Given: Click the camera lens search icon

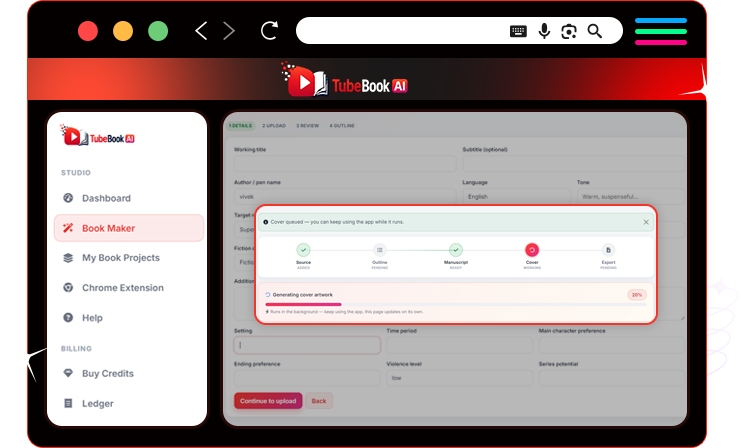Looking at the screenshot, I should click(x=569, y=31).
